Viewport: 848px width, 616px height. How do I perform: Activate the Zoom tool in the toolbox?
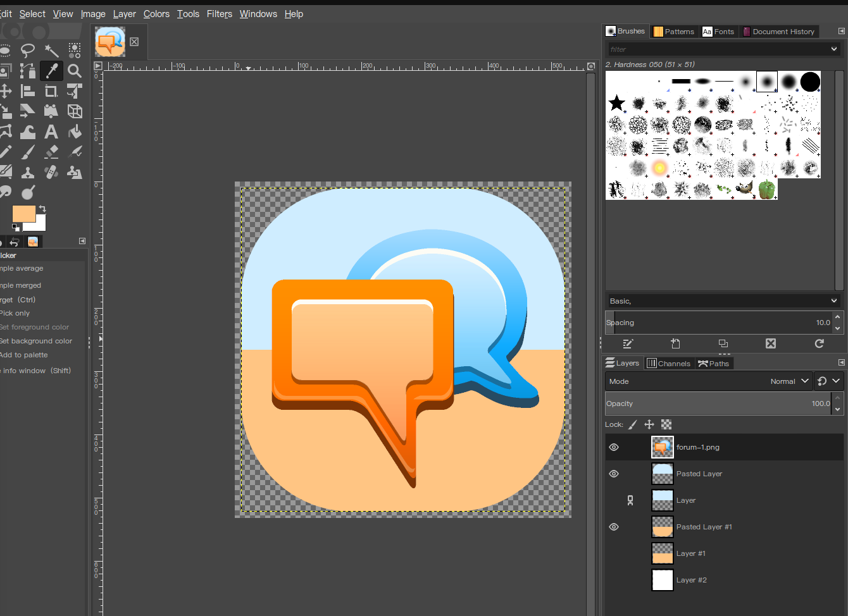click(75, 71)
